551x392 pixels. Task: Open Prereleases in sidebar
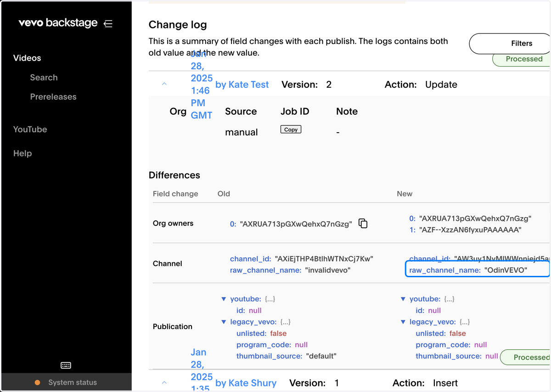[53, 97]
